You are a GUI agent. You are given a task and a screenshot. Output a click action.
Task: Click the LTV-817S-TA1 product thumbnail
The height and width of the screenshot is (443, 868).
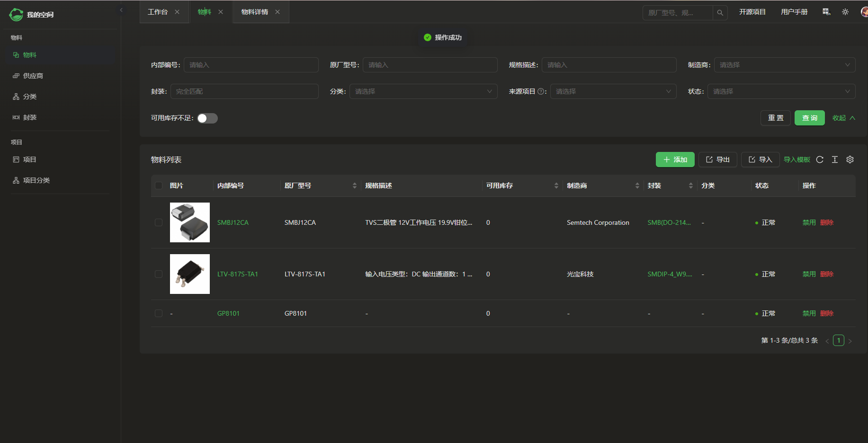tap(190, 274)
